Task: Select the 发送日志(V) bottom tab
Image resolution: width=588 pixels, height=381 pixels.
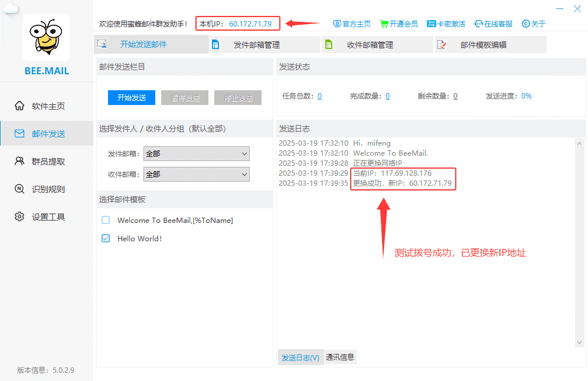Action: [x=300, y=357]
